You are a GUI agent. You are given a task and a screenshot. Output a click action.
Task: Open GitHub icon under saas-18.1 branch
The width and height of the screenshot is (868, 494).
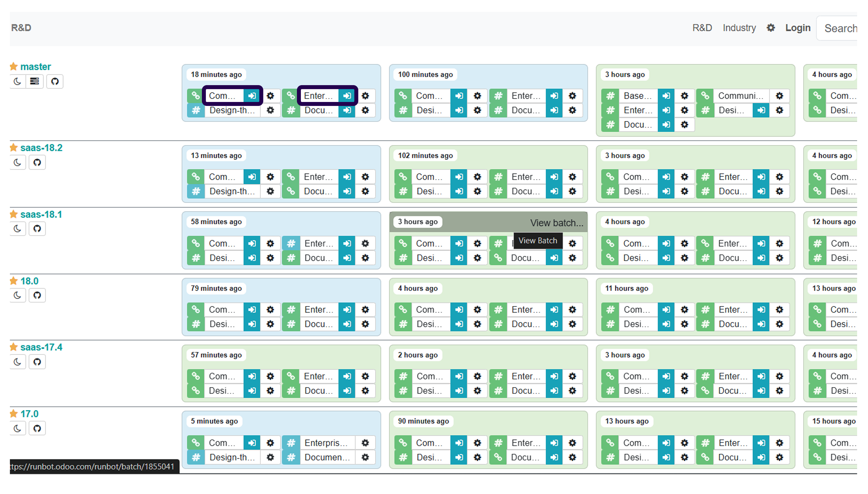[x=37, y=229]
